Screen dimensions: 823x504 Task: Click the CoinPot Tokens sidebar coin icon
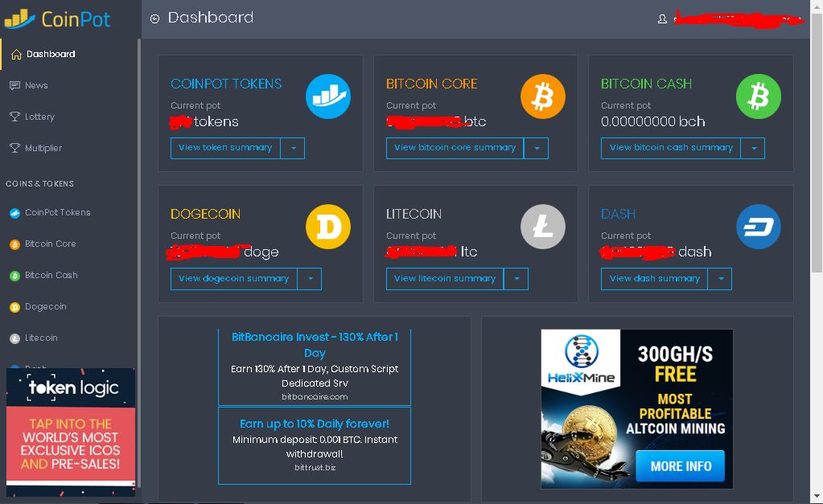[x=14, y=213]
